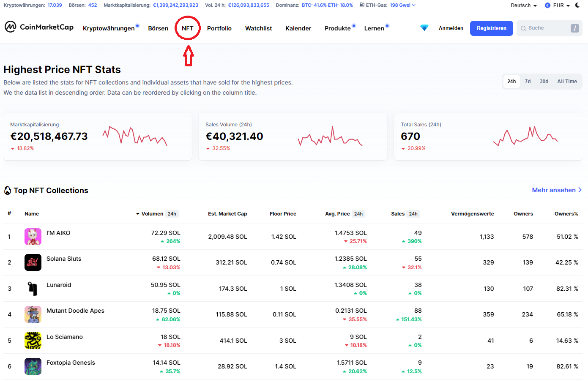Click the Lo Sciamano collection icon
The width and height of the screenshot is (588, 382).
point(33,341)
